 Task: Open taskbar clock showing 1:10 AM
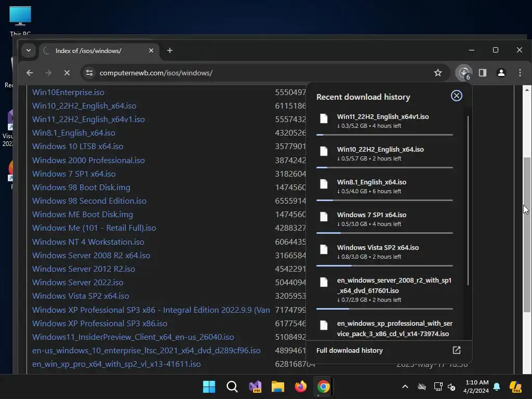[476, 387]
